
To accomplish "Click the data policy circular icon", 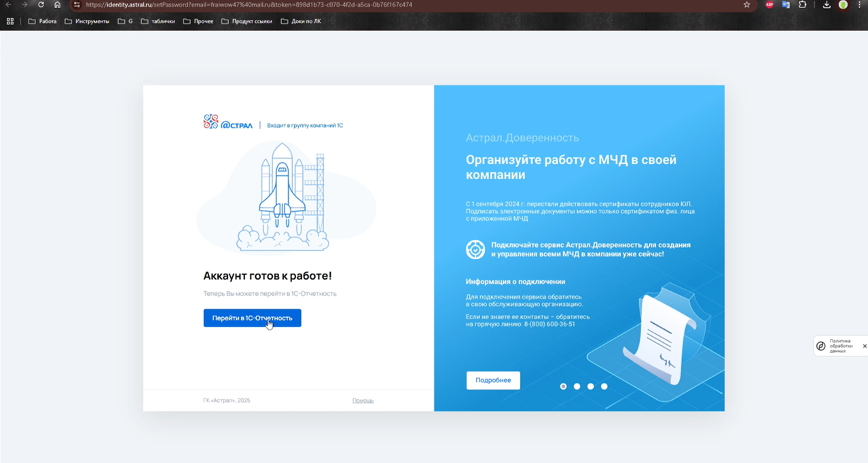I will (820, 346).
